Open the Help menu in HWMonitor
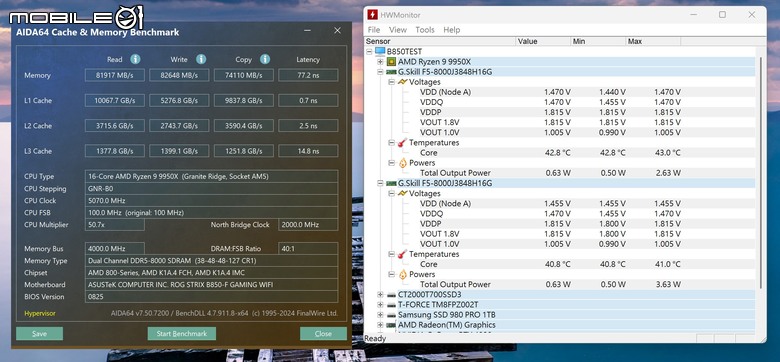 pos(452,30)
